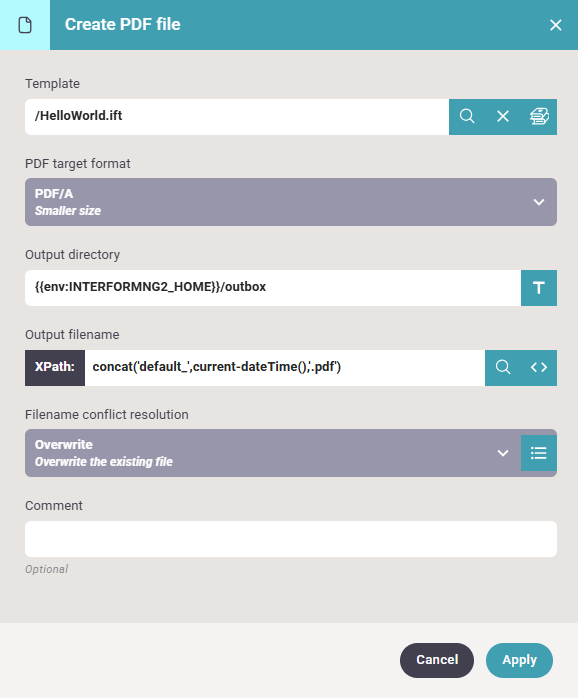Expand the PDF target format dropdown
The image size is (578, 698).
291,202
